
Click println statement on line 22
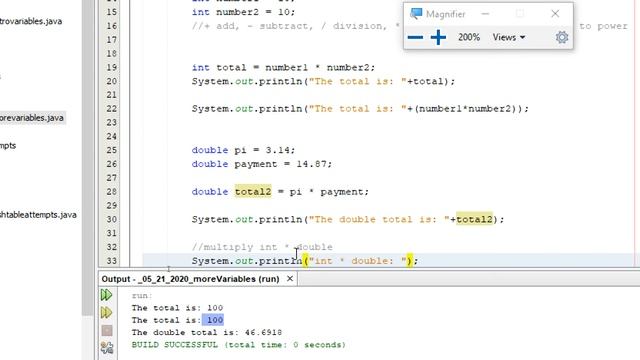point(360,109)
